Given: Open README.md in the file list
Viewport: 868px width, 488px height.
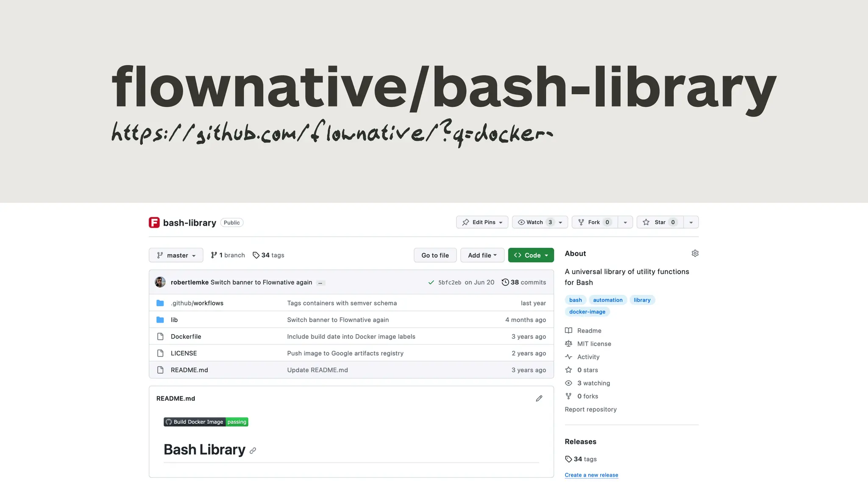Looking at the screenshot, I should pyautogui.click(x=189, y=370).
